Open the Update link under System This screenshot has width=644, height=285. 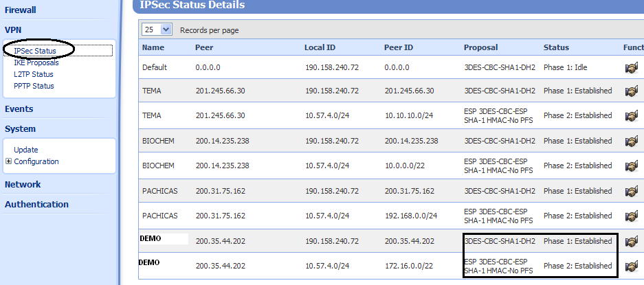coord(26,150)
